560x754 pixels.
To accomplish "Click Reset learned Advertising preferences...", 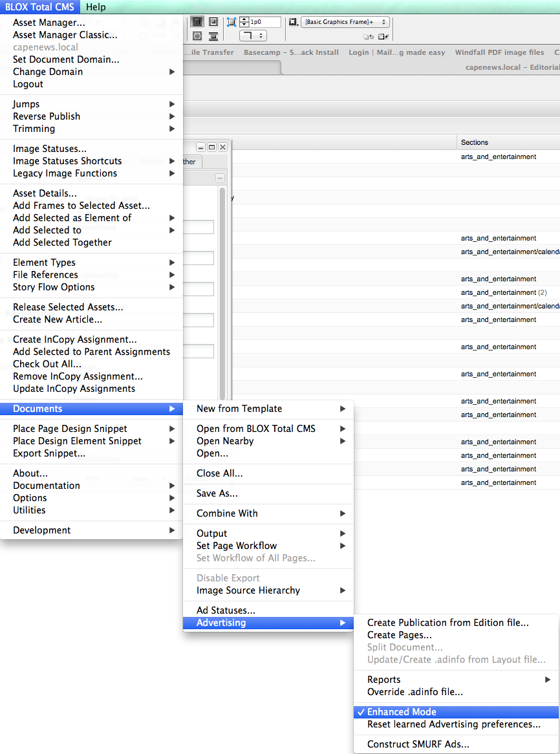I will pos(456,724).
